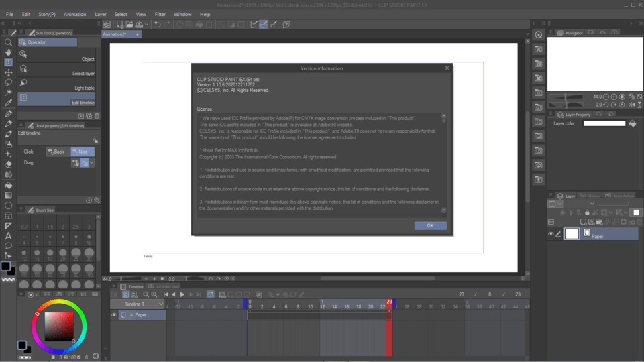Select brush size 10 preset
The height and width of the screenshot is (362, 644).
89,239
